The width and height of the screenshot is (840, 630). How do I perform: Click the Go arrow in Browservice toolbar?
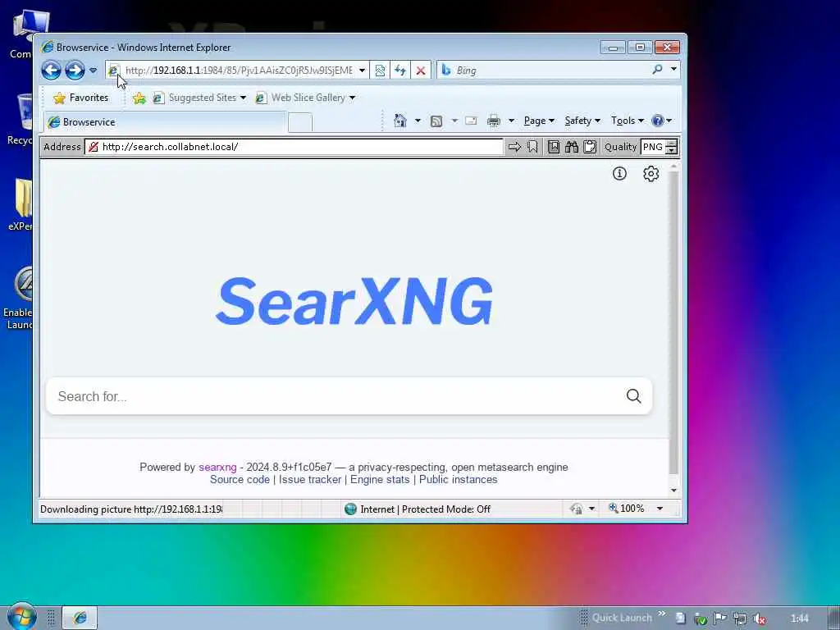514,147
